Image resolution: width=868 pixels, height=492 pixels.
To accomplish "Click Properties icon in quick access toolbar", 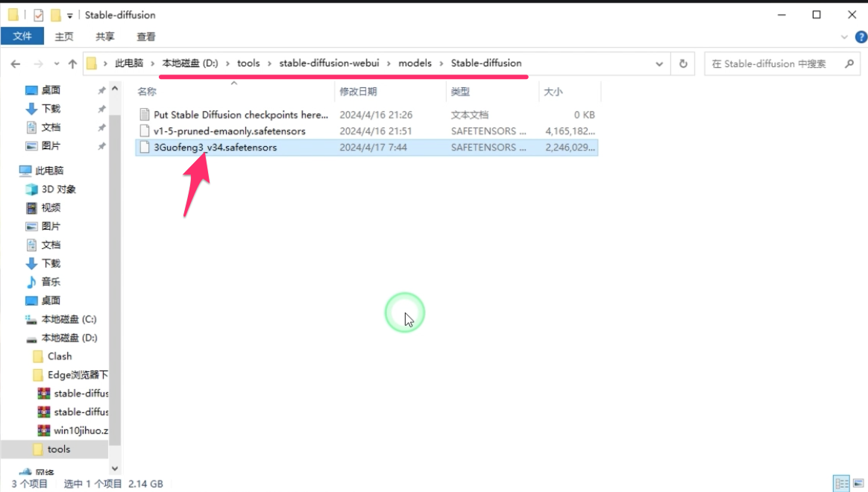I will (38, 15).
